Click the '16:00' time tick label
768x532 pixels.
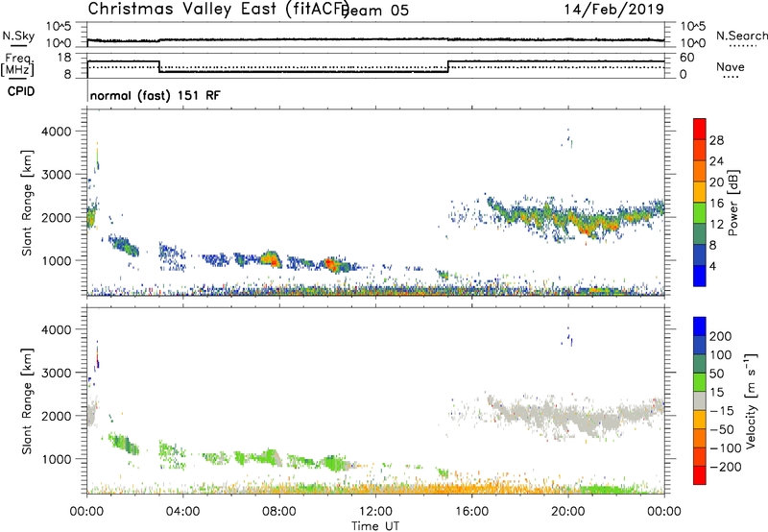coord(471,512)
